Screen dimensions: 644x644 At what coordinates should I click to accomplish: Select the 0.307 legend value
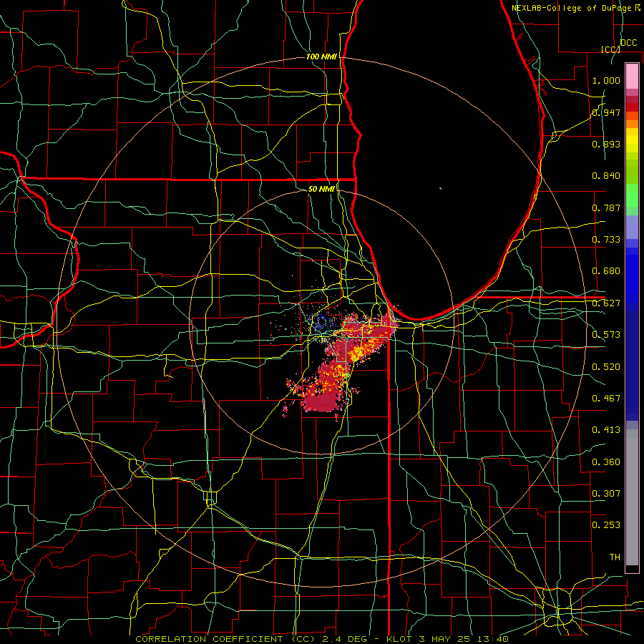[x=606, y=494]
